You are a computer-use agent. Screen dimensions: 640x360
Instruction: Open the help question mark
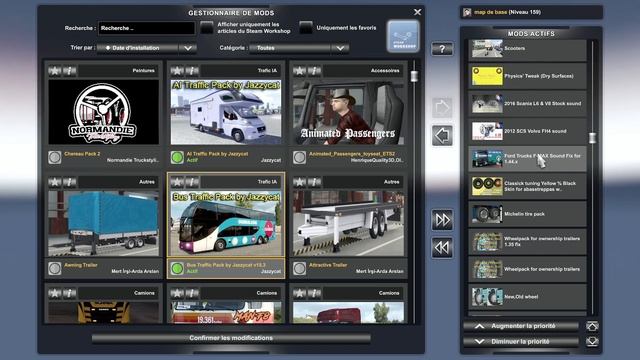tap(442, 49)
